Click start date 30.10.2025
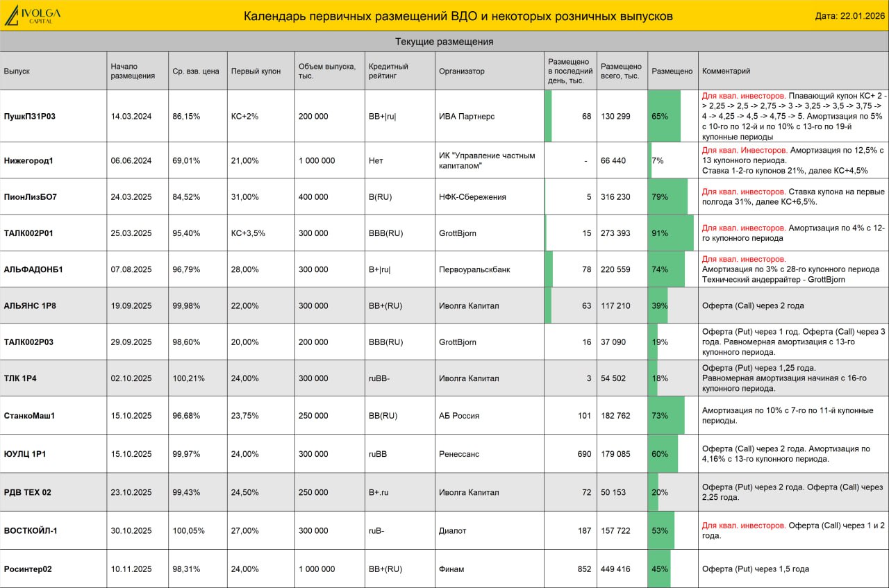This screenshot has height=588, width=889. 131,530
